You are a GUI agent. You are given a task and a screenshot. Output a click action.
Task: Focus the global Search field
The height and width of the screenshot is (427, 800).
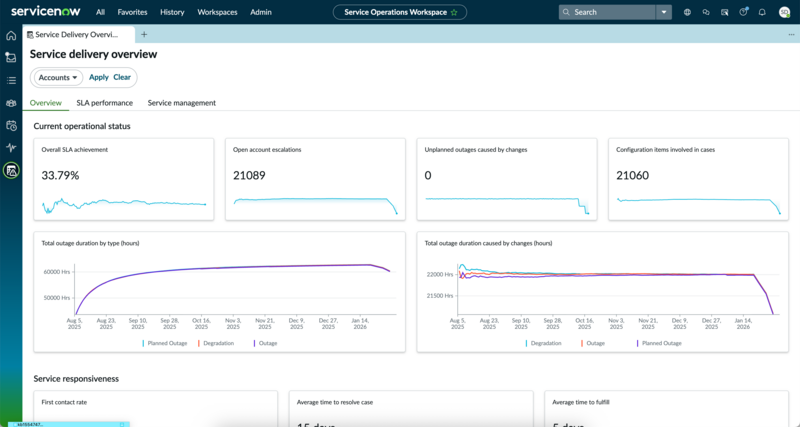pyautogui.click(x=607, y=12)
